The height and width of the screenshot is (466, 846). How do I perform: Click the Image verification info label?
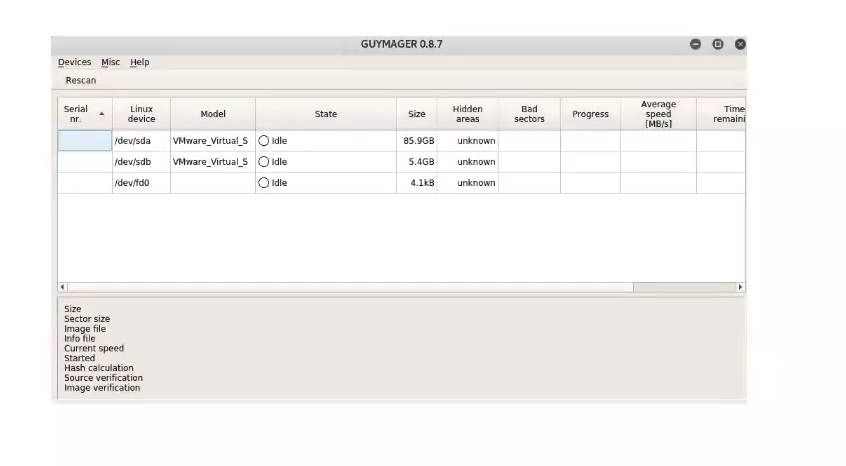click(102, 388)
